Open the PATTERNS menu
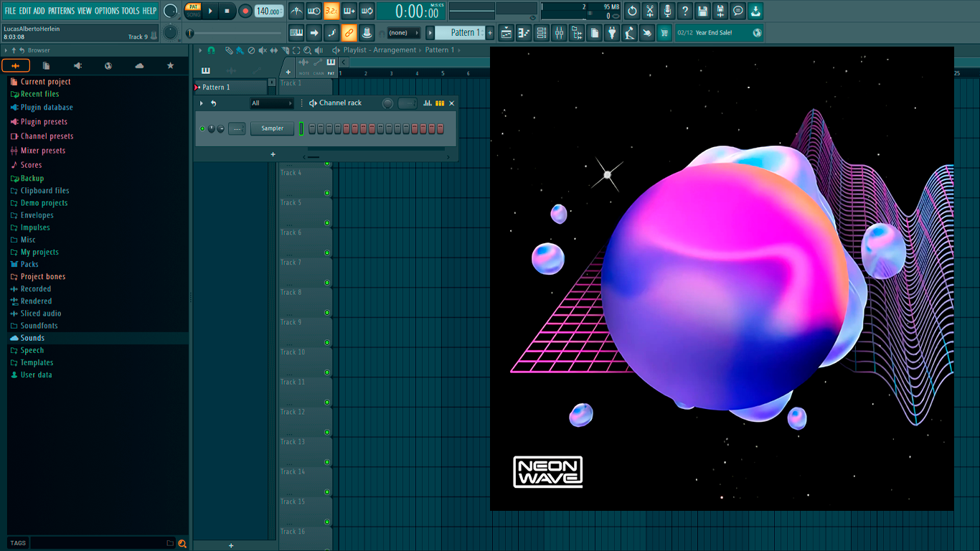This screenshot has width=980, height=551. click(x=61, y=11)
